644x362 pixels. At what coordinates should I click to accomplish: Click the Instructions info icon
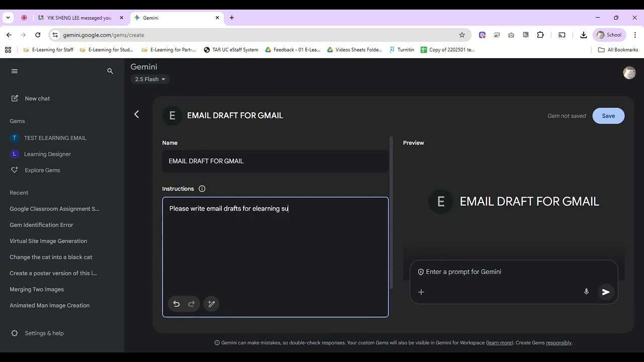(x=202, y=189)
